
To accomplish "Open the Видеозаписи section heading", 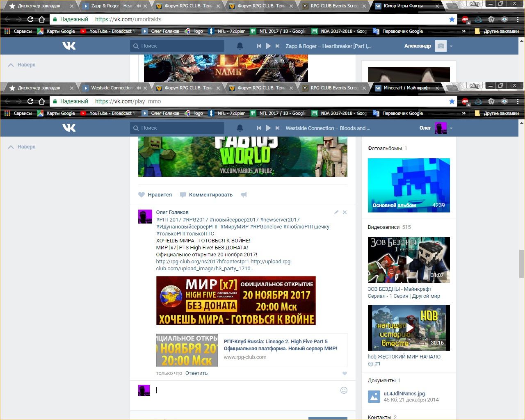I will pos(383,227).
